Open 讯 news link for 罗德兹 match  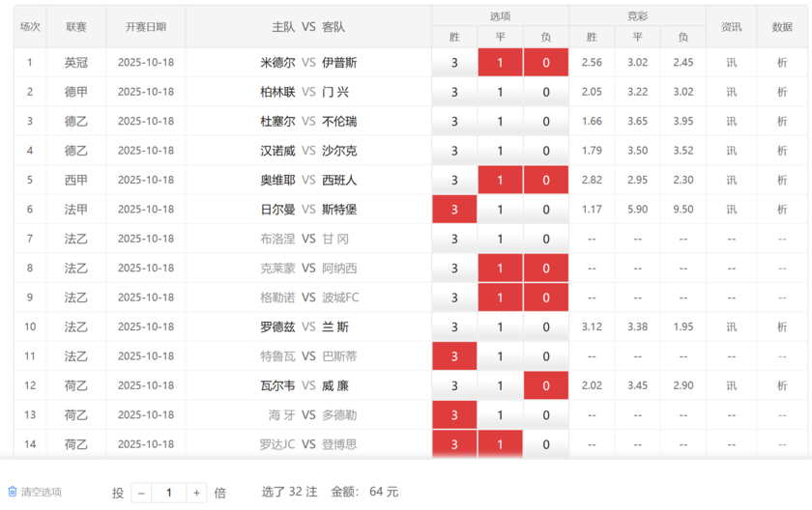tap(731, 327)
